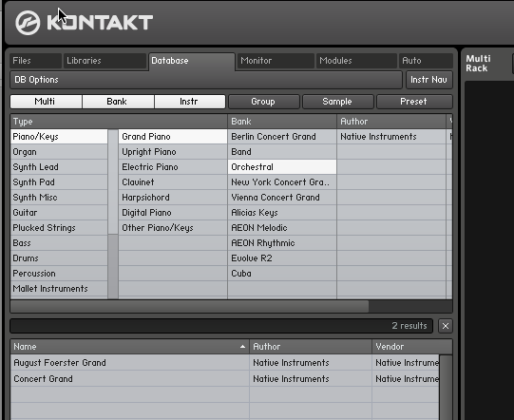Screen dimensions: 514x420
Task: Sort results by Vendor column
Action: click(x=412, y=347)
